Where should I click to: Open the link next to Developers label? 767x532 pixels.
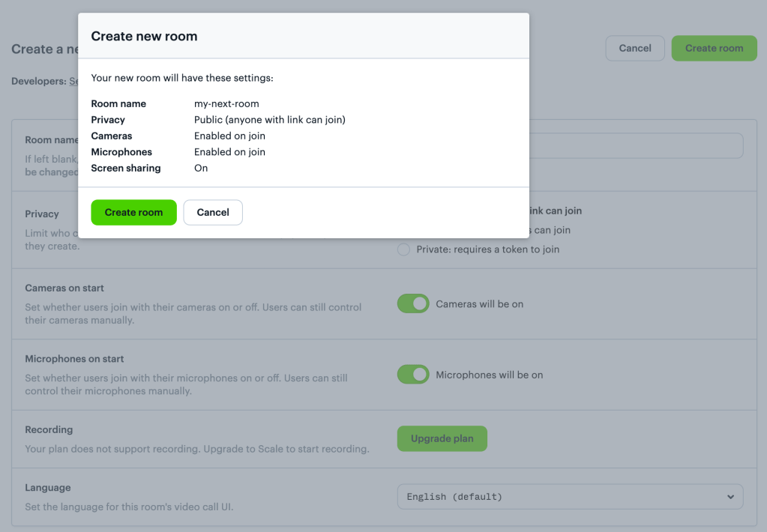[x=73, y=81]
